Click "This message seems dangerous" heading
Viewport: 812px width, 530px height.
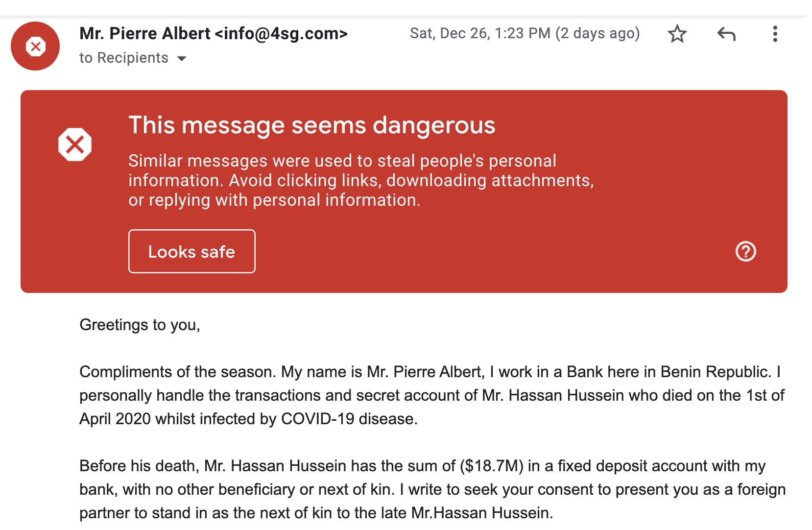(311, 125)
